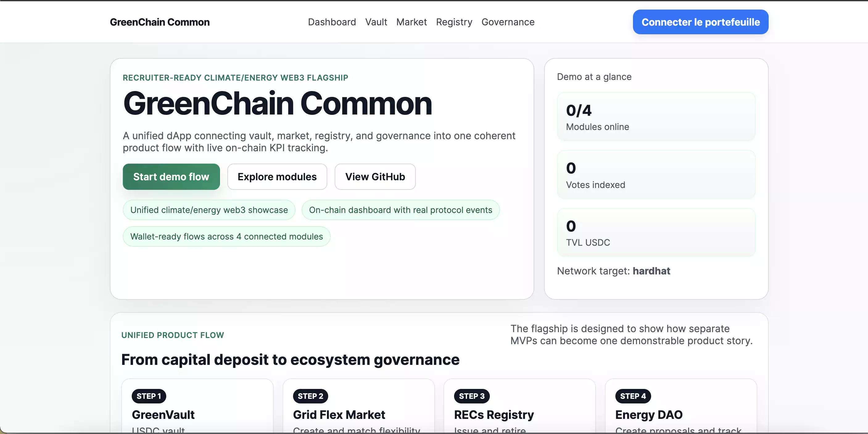Open the Registry page

(454, 22)
